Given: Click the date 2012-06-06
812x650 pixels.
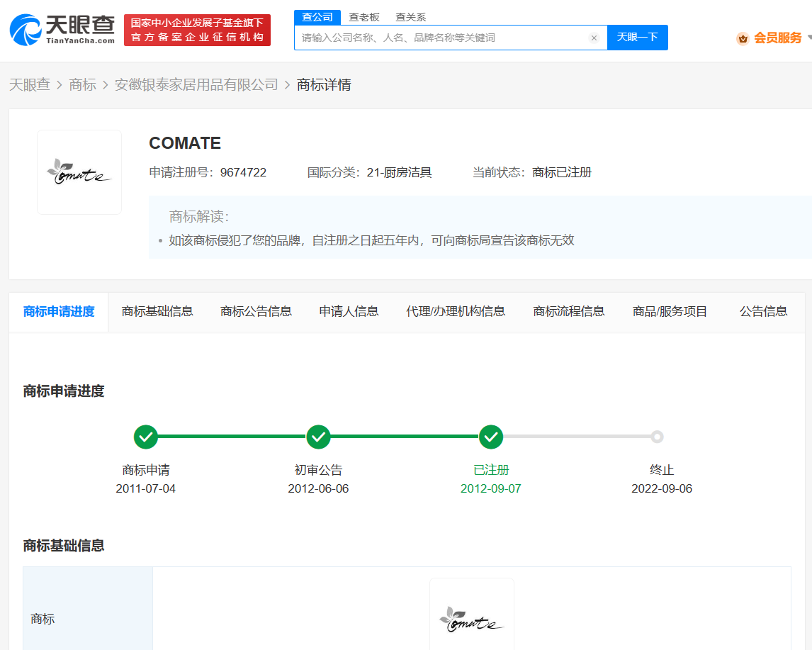Looking at the screenshot, I should [x=318, y=488].
